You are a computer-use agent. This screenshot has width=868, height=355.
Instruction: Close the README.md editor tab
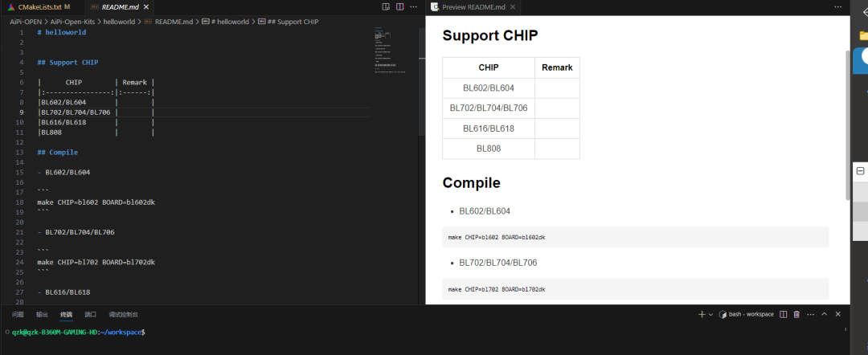[145, 7]
